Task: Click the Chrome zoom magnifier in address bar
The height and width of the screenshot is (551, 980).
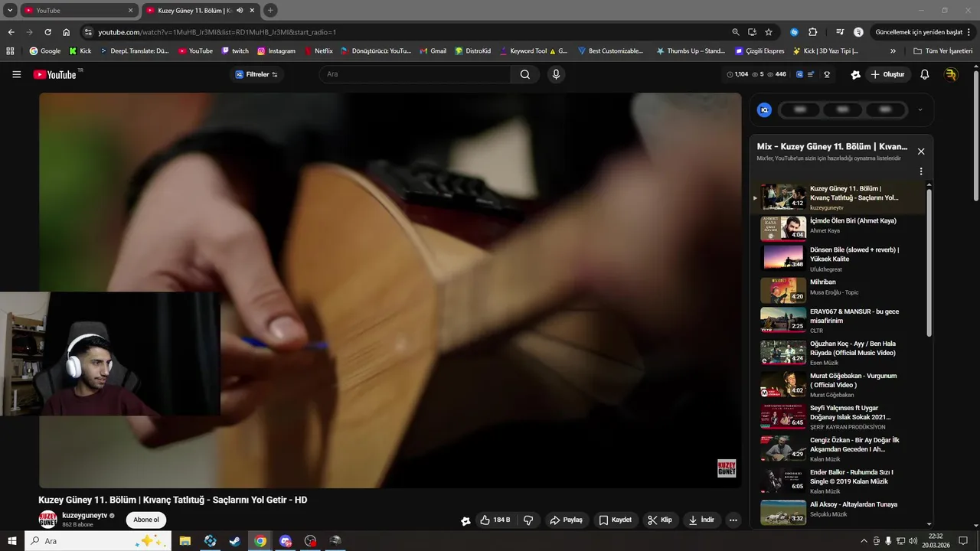Action: click(x=736, y=32)
